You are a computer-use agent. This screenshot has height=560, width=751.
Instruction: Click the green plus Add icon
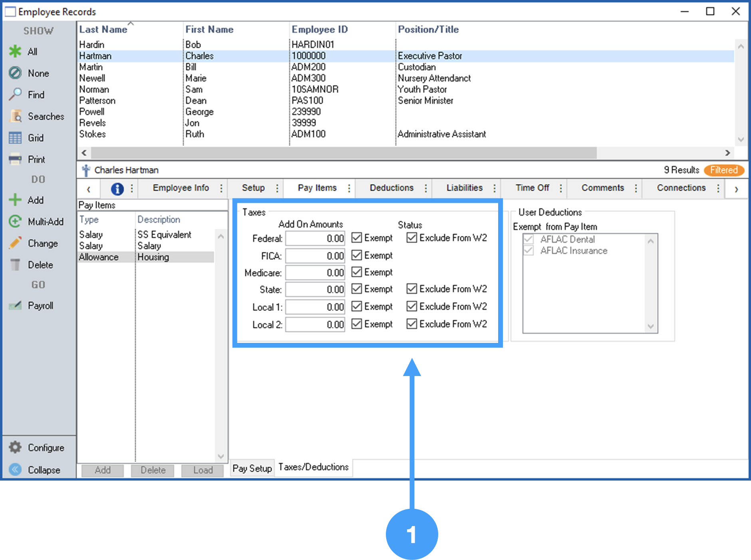pos(15,200)
